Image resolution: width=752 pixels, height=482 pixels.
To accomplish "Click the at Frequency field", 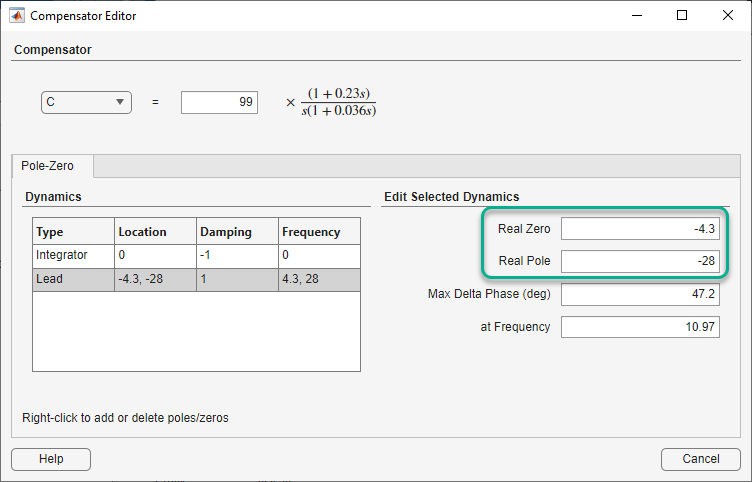I will click(640, 327).
